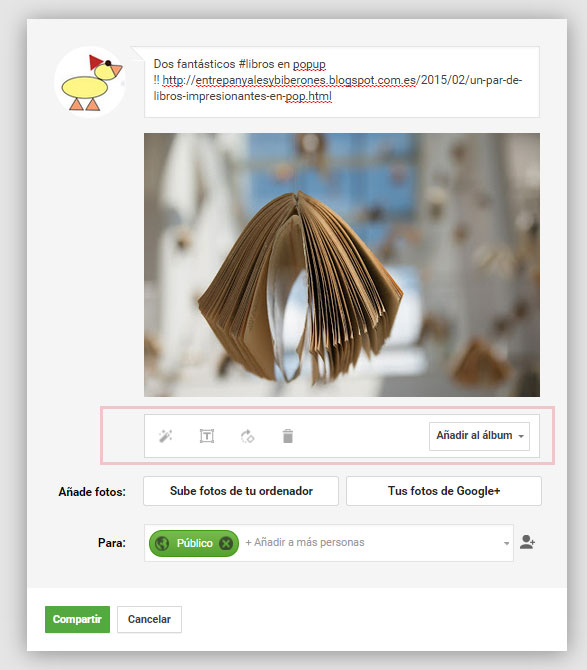Click the duck profile avatar

pos(90,82)
